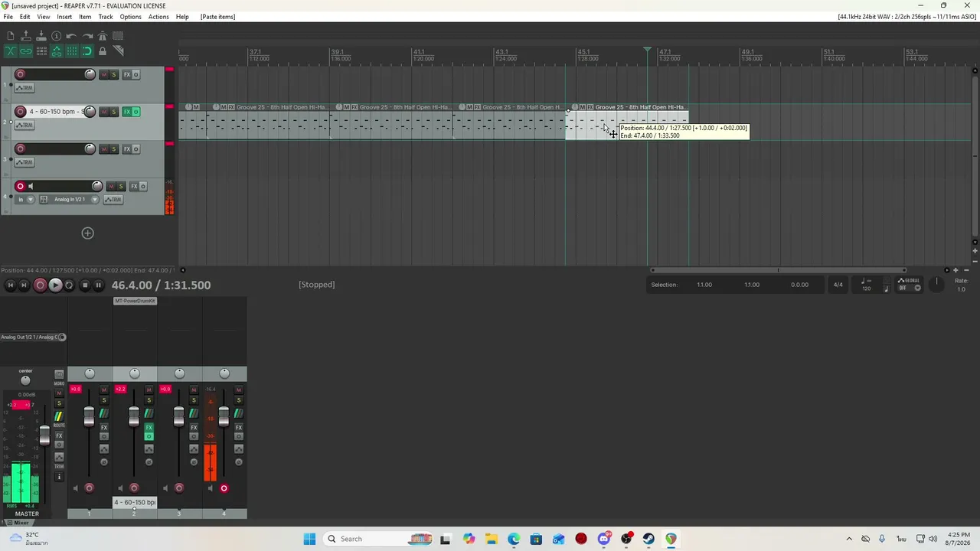Toggle the metronome toolbar icon
This screenshot has width=980, height=551.
tap(103, 36)
